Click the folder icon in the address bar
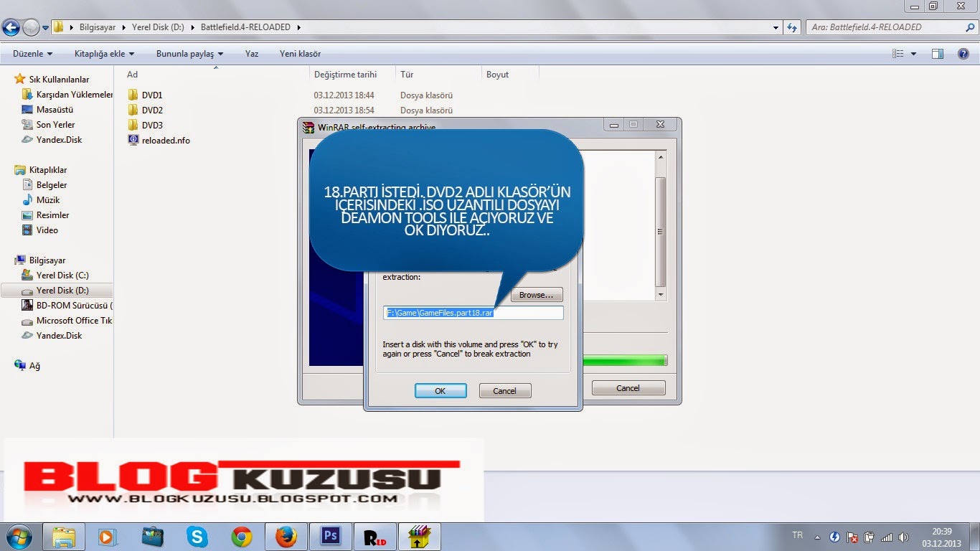 tap(59, 27)
